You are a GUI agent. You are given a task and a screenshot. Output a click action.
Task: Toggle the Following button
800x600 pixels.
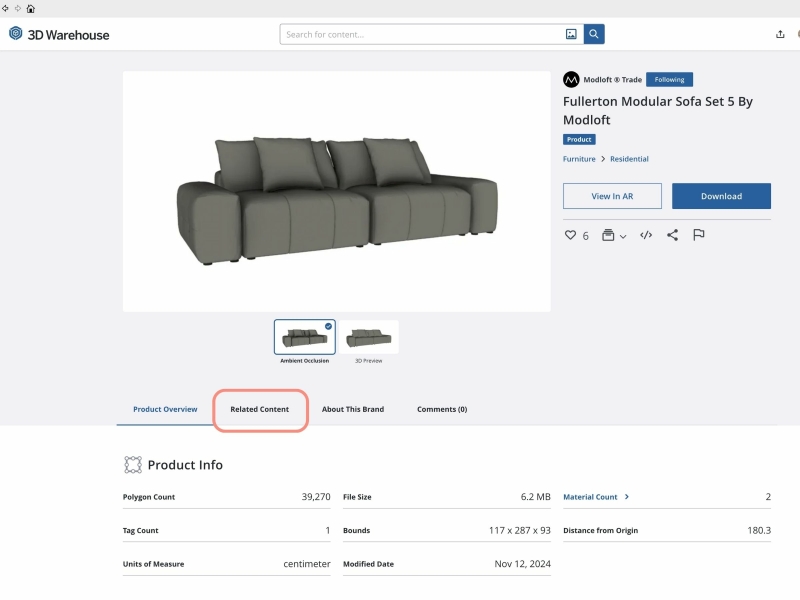tap(669, 80)
